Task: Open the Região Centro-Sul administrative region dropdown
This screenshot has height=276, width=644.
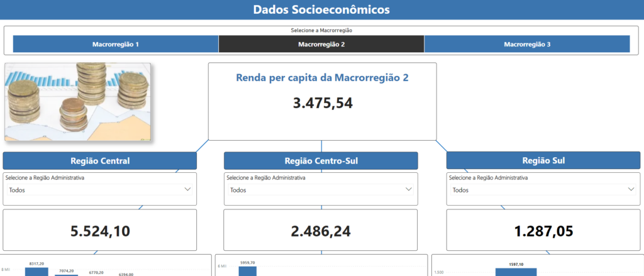Action: (321, 190)
